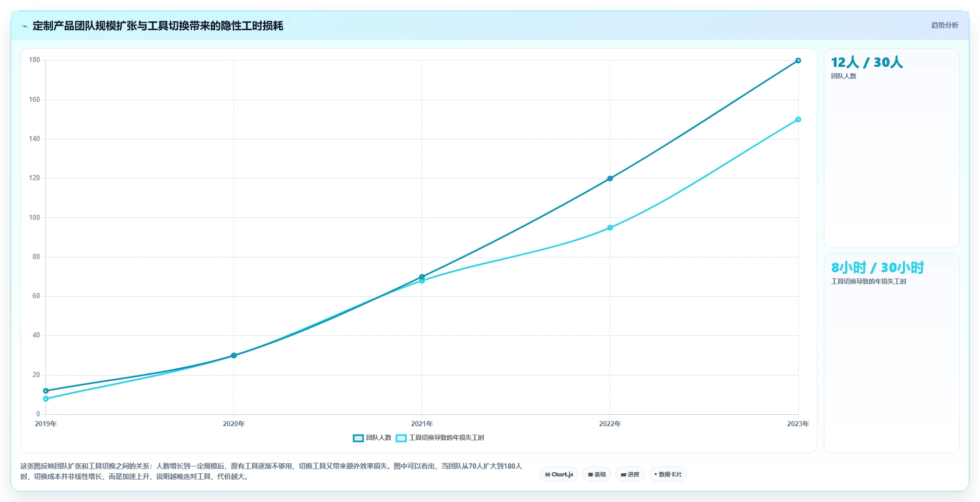
Task: Click the 12人 / 30人 stat value
Action: pyautogui.click(x=867, y=62)
